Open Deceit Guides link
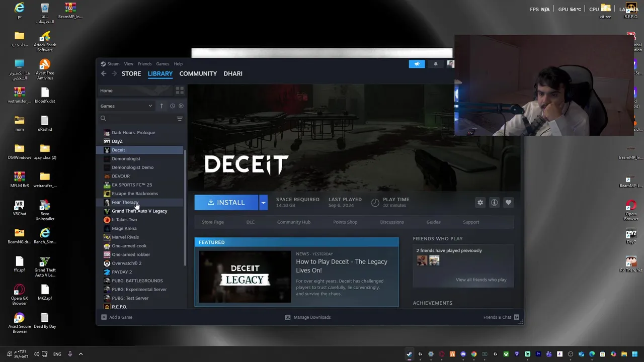 click(433, 222)
